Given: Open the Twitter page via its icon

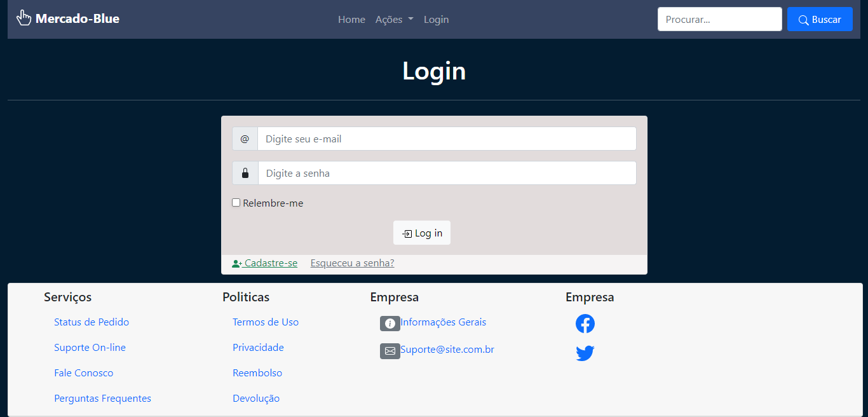Looking at the screenshot, I should (585, 353).
